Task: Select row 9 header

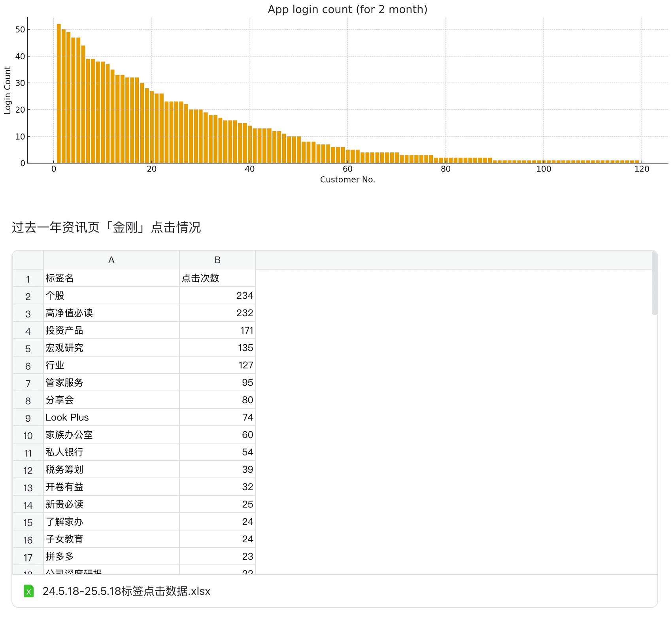Action: coord(28,417)
